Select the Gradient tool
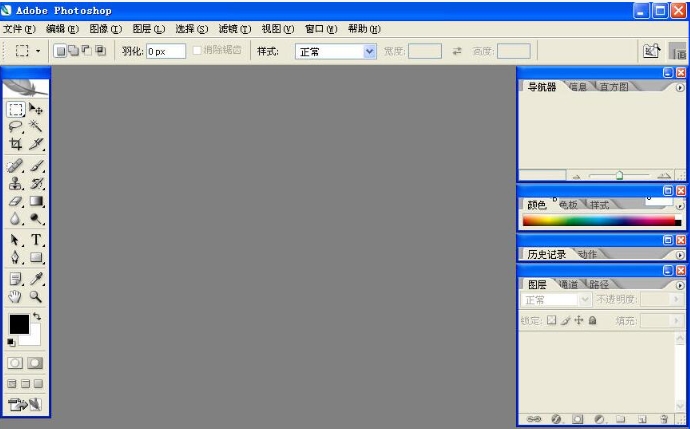The height and width of the screenshot is (429, 690). (x=37, y=202)
